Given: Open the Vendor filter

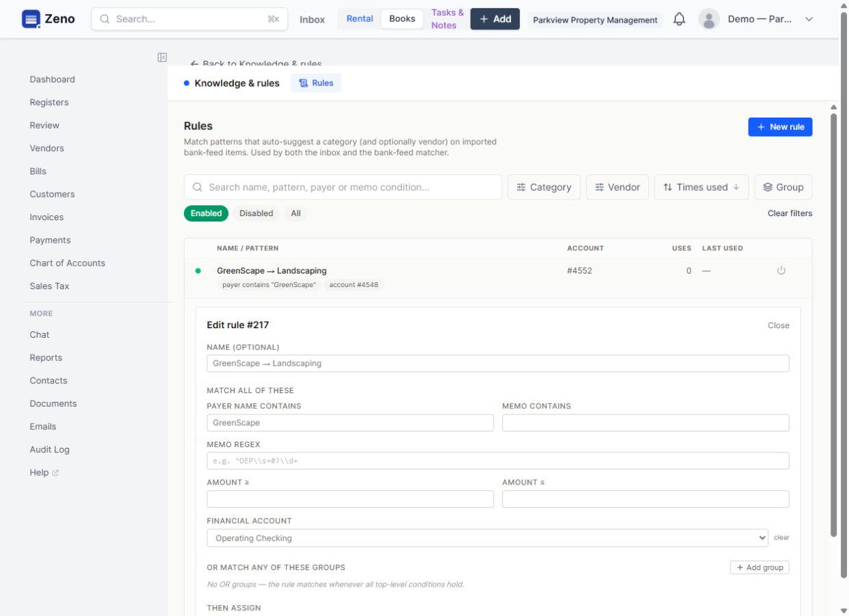Looking at the screenshot, I should click(618, 187).
